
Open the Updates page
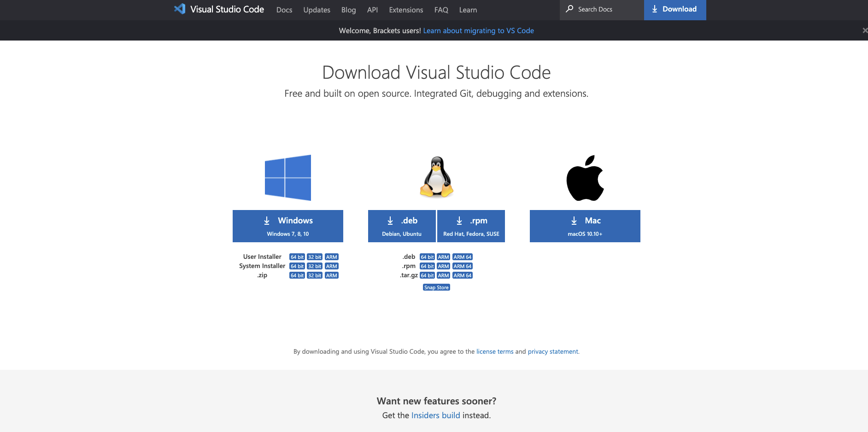317,10
